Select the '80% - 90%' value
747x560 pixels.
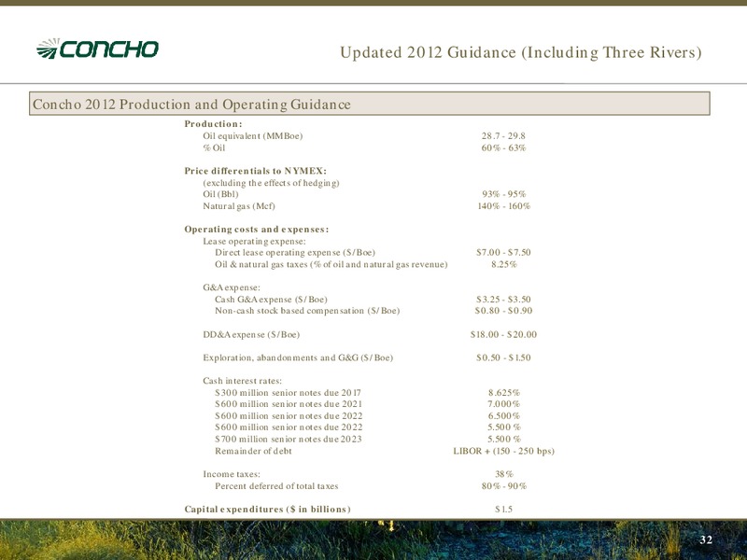(503, 486)
